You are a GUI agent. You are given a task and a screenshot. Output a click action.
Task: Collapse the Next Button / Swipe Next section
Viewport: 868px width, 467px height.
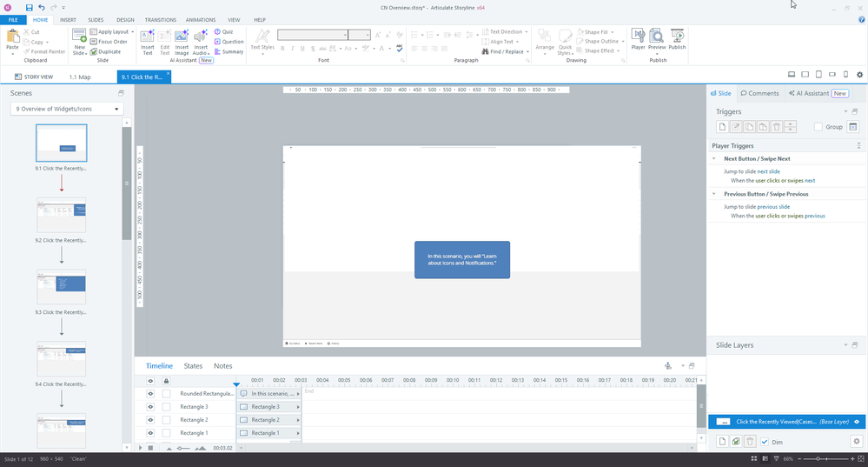click(x=713, y=159)
